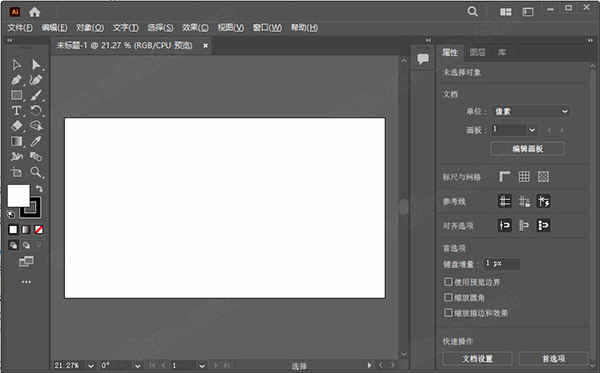Toggle last snap option in 对齐选项 row
This screenshot has height=373, width=600.
543,225
